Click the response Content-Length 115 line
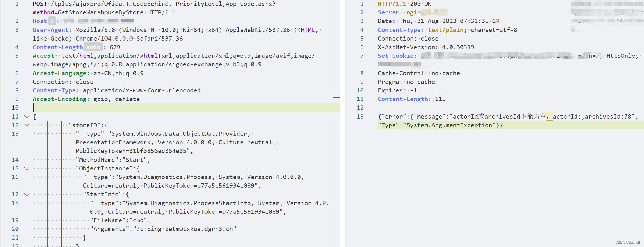Viewport: 644px width, 247px height. 411,99
